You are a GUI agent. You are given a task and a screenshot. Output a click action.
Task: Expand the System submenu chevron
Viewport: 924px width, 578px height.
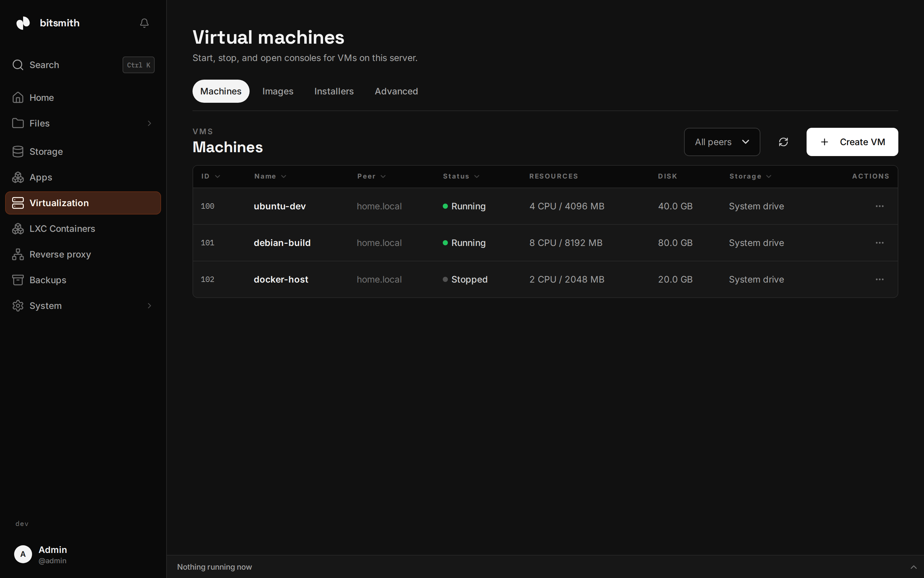[149, 306]
